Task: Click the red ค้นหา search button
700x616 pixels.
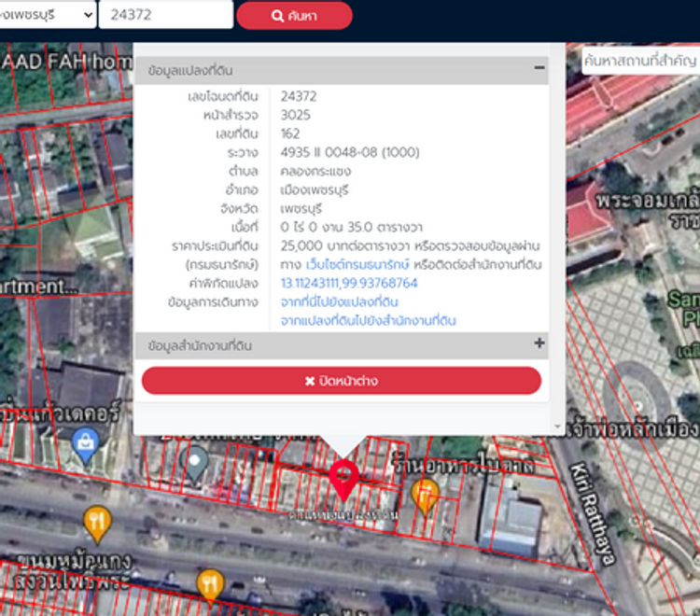Action: coord(294,16)
